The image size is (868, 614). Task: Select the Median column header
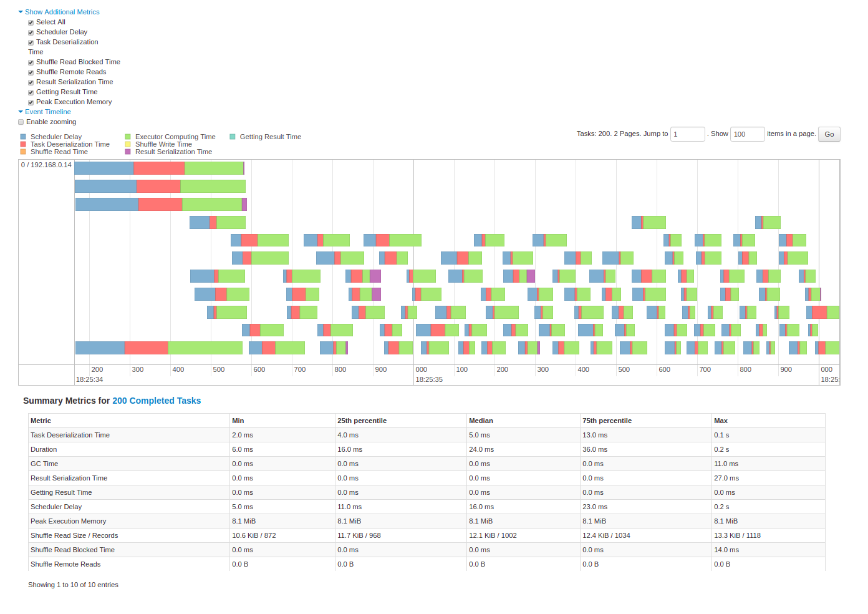click(x=481, y=420)
